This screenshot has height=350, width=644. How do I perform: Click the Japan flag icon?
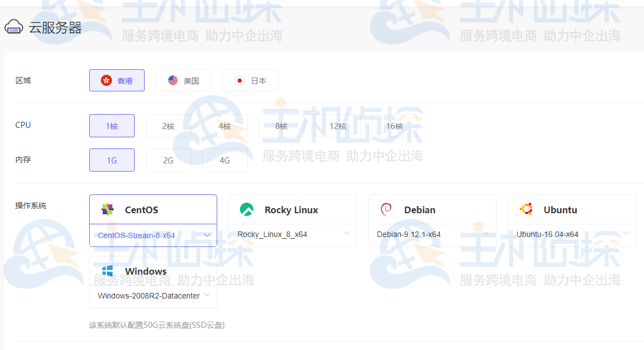point(238,80)
